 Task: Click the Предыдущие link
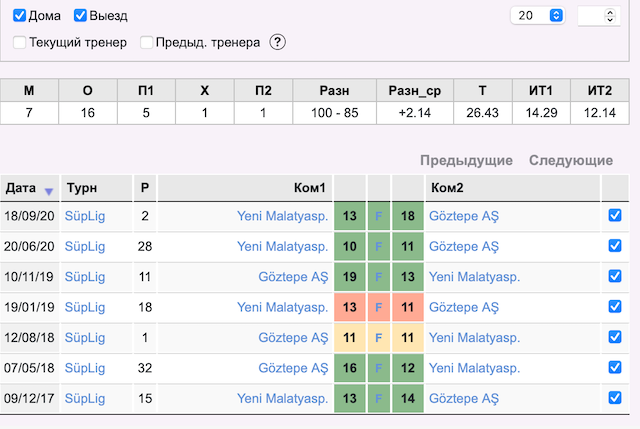(x=466, y=160)
